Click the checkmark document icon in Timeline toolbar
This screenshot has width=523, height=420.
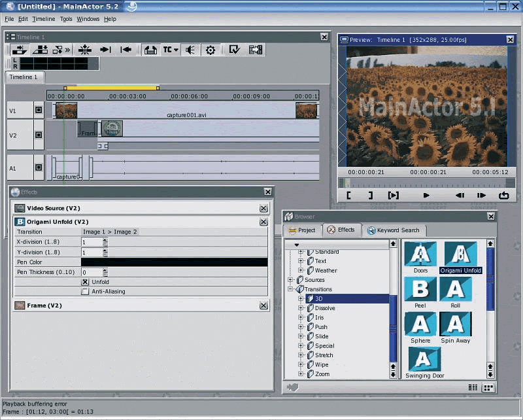click(234, 50)
